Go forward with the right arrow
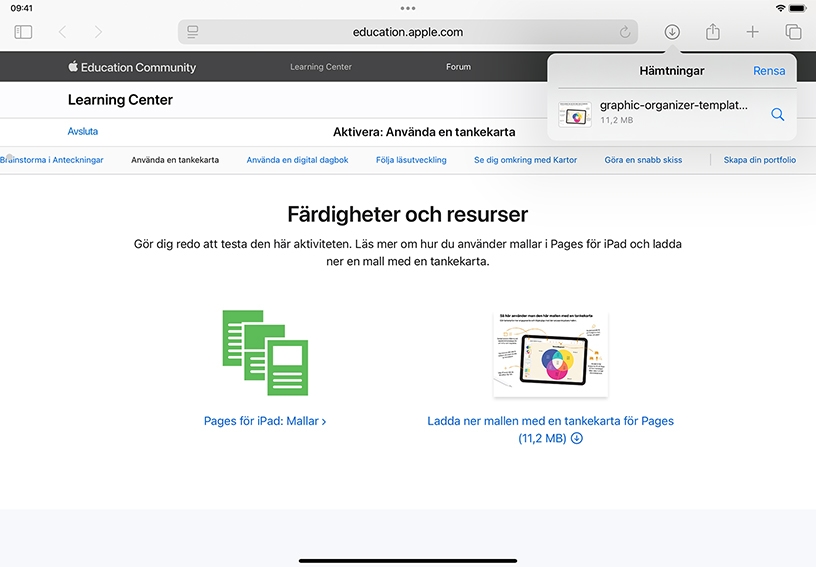 [x=98, y=32]
